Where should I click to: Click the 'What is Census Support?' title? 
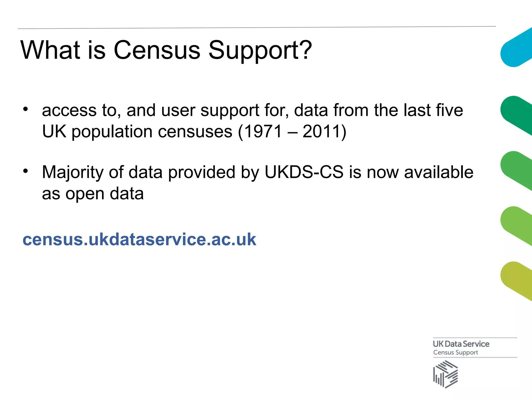pos(166,50)
